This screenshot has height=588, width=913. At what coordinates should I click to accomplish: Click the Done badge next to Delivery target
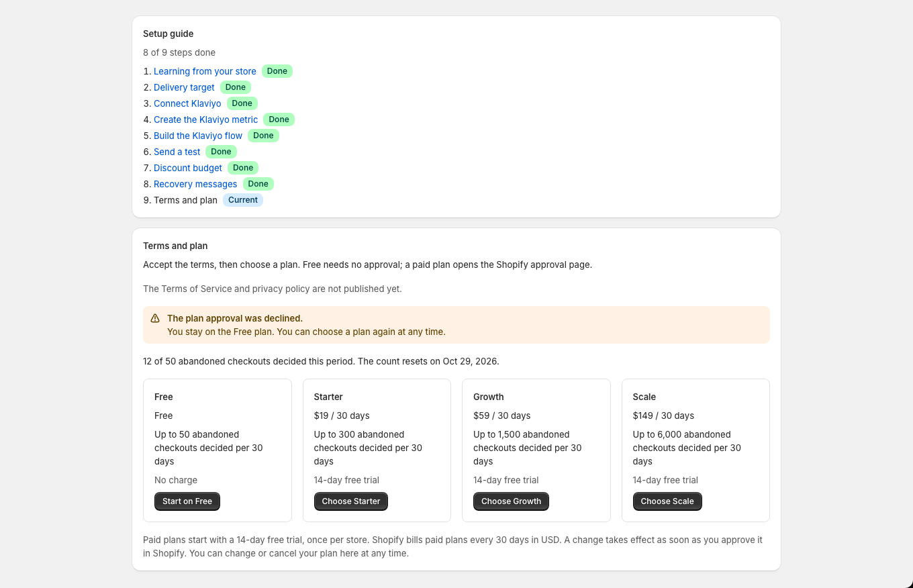click(x=236, y=87)
